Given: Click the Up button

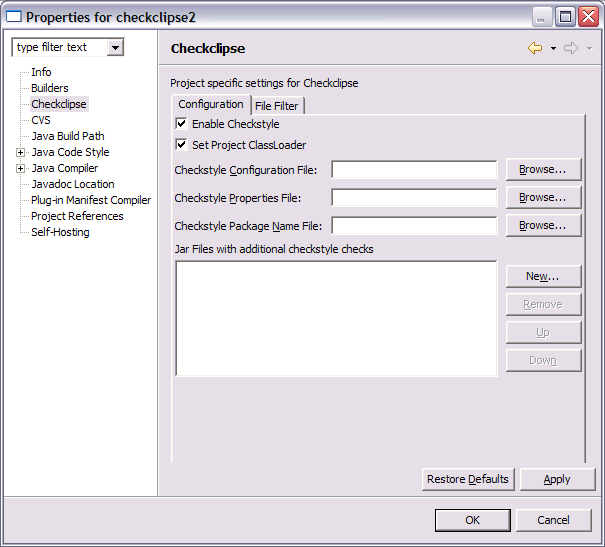Looking at the screenshot, I should [x=543, y=333].
